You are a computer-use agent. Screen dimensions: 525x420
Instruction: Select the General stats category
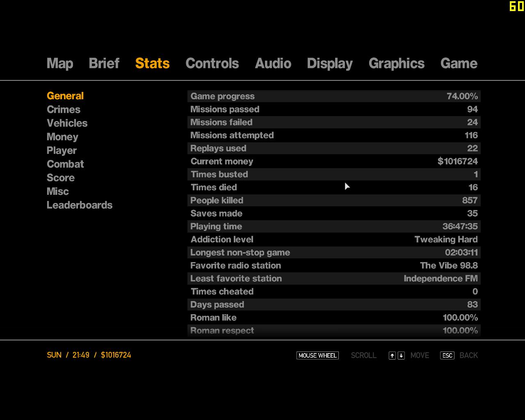tap(65, 96)
